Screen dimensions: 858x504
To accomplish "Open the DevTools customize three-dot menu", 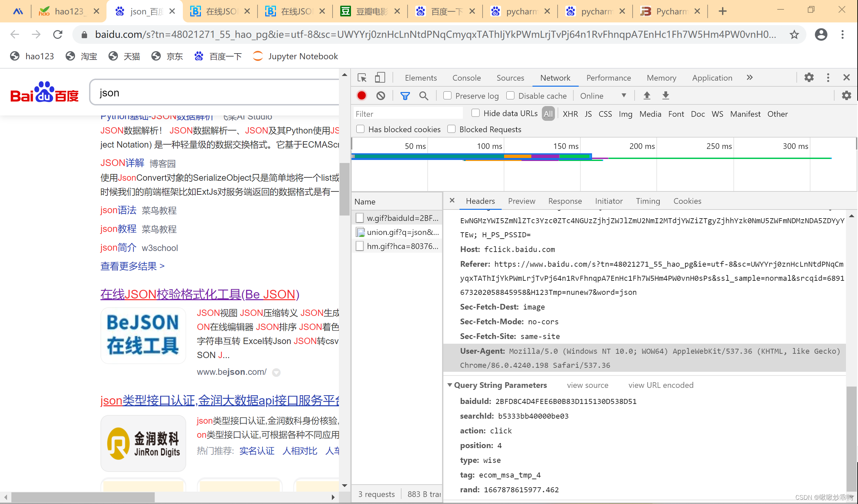I will pyautogui.click(x=828, y=78).
